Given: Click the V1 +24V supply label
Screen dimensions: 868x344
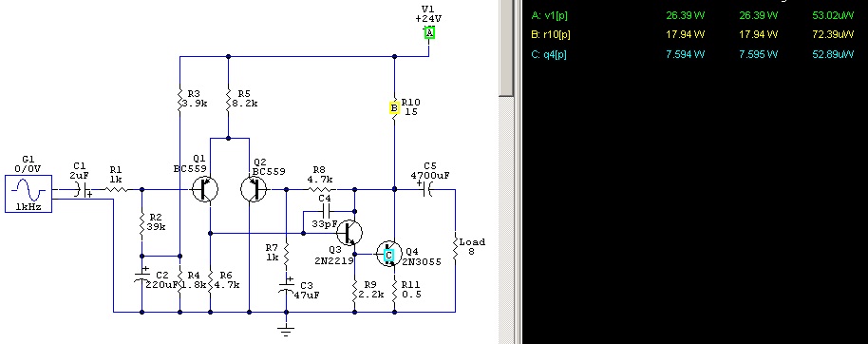Looking at the screenshot, I should coord(428,14).
